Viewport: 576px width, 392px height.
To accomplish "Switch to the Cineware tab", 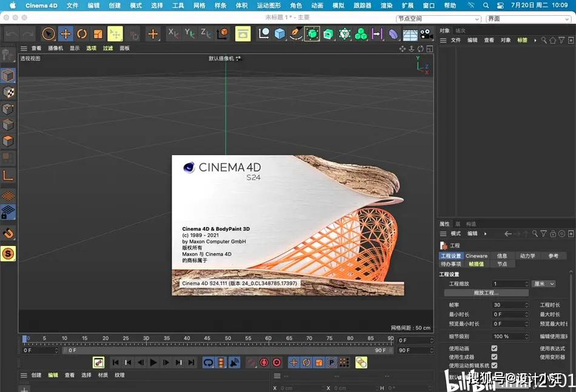I will (x=477, y=256).
